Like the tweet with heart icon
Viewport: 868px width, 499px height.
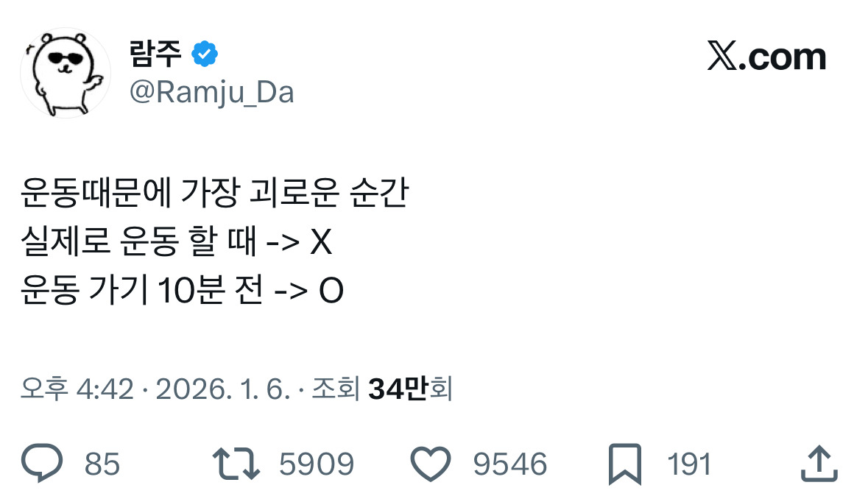pyautogui.click(x=430, y=464)
